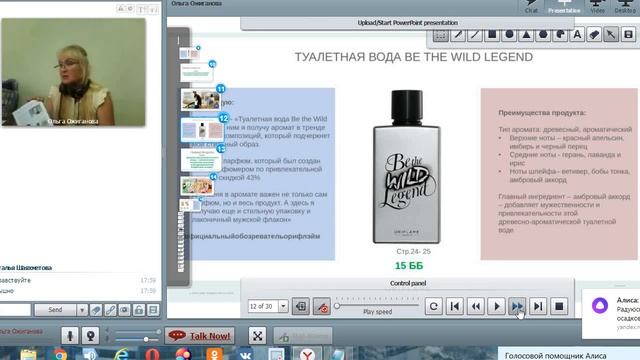This screenshot has width=640, height=360.
Task: Click the chat camera snapshot icon
Action: click(124, 310)
